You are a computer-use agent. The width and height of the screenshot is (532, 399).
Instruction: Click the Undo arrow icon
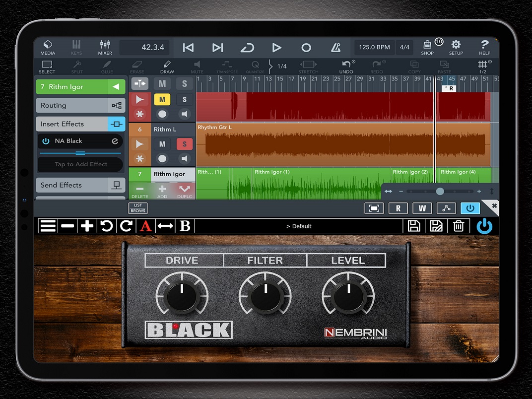coord(346,67)
